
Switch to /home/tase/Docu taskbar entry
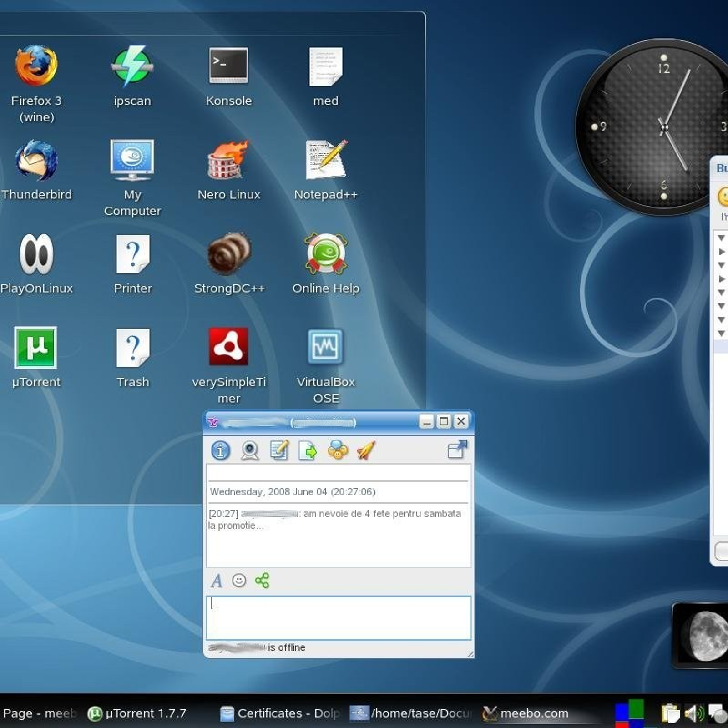[x=411, y=713]
